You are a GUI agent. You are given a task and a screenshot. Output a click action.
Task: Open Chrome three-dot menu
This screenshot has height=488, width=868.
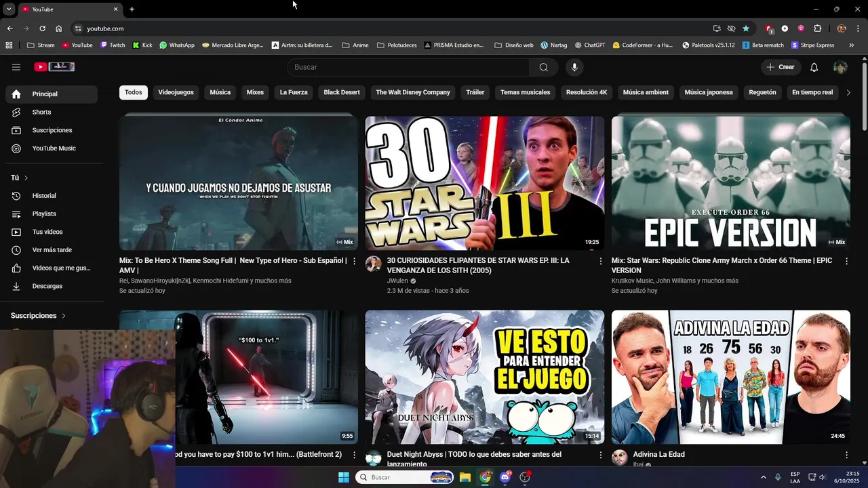click(857, 28)
